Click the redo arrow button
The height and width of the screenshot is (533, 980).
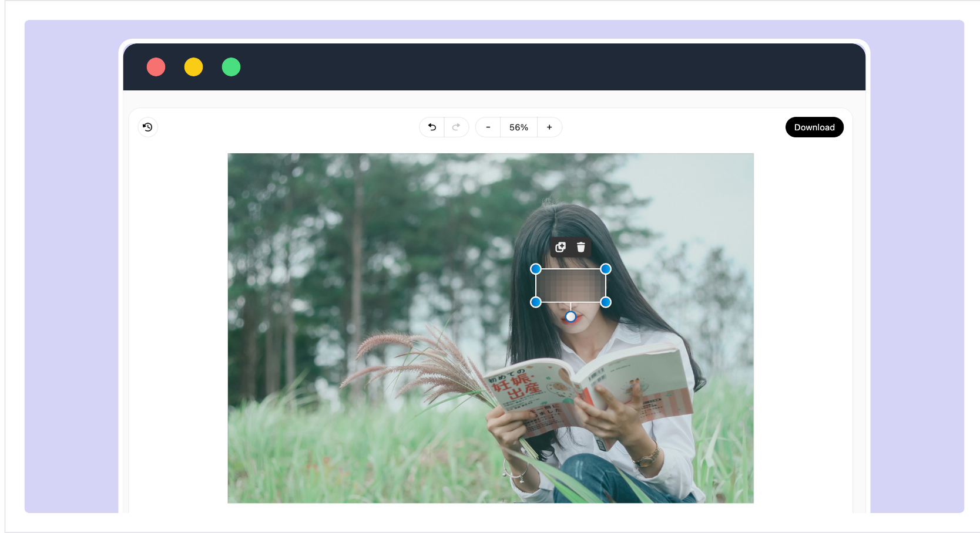456,127
